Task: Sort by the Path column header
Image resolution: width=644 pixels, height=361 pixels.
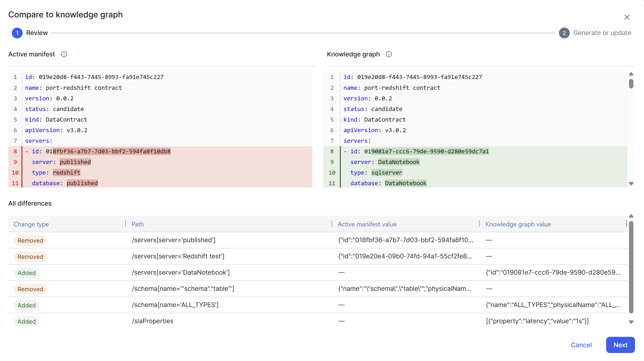Action: pos(138,224)
